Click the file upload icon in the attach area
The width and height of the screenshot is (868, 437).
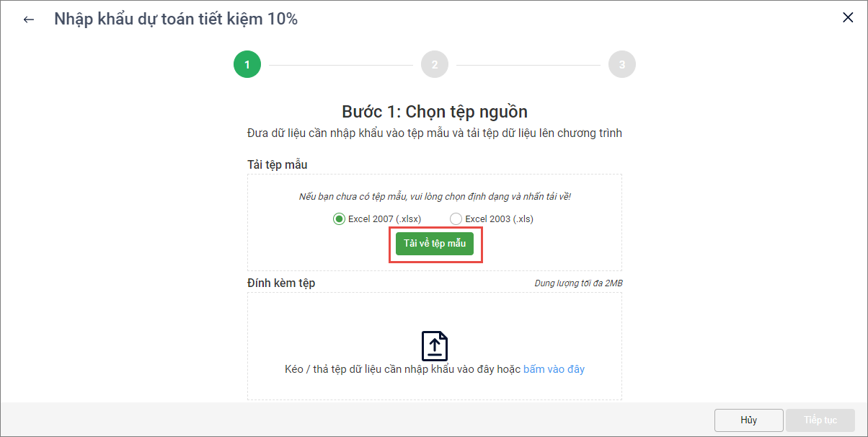coord(435,346)
